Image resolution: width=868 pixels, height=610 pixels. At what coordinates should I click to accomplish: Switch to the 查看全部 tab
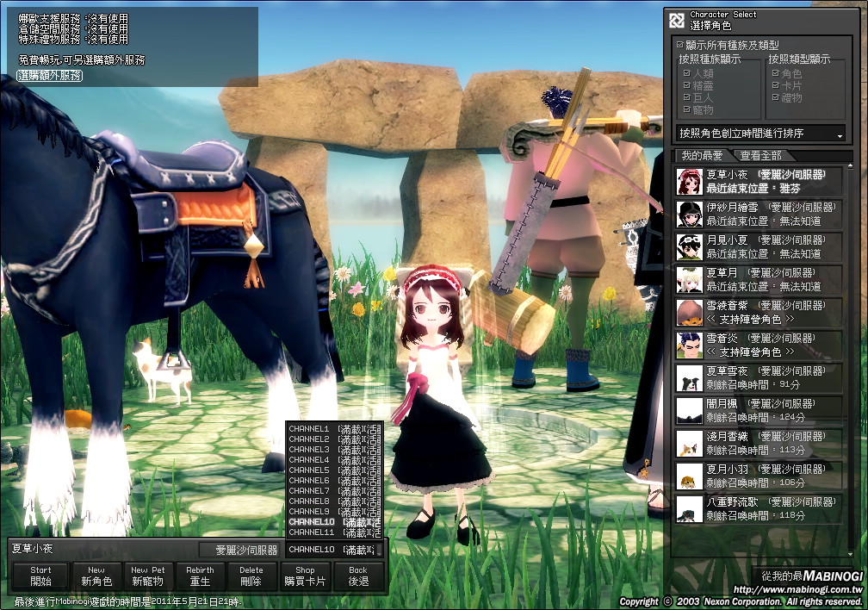pyautogui.click(x=760, y=156)
